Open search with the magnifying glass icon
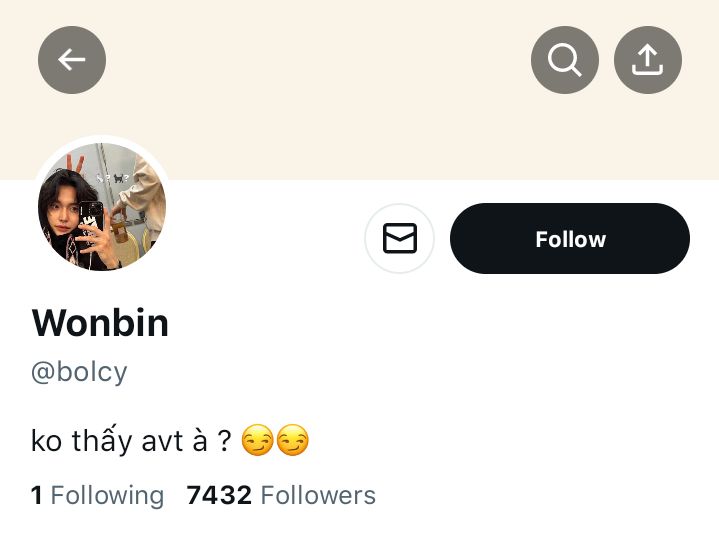 [565, 60]
